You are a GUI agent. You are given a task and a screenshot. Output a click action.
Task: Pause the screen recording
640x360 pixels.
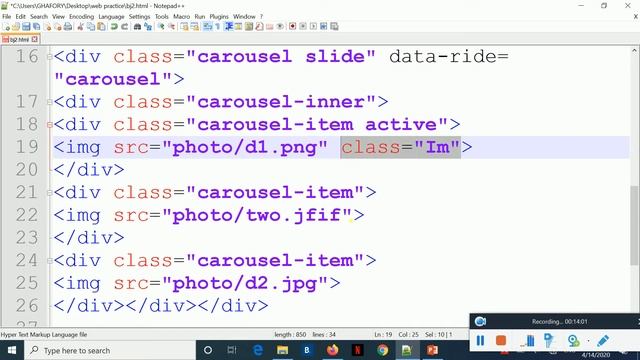[x=480, y=340]
